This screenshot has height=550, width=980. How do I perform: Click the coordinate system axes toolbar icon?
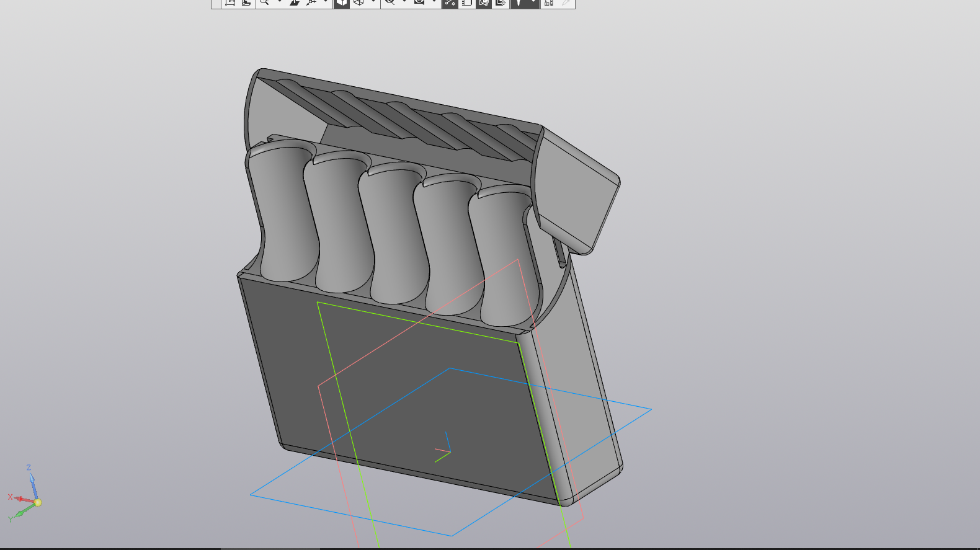311,3
